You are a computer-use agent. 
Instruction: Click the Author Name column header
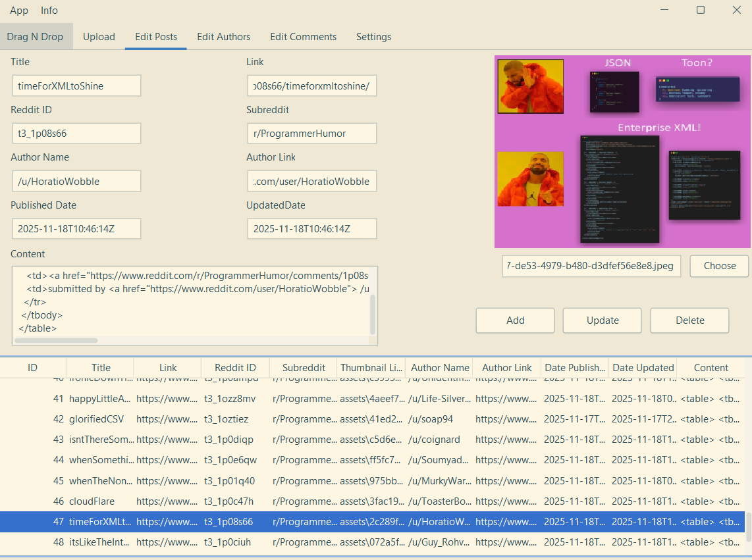(440, 368)
